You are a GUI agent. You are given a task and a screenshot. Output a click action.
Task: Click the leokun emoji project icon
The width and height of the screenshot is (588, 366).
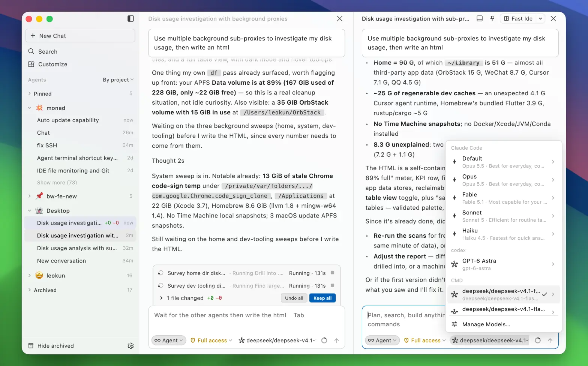coord(39,275)
